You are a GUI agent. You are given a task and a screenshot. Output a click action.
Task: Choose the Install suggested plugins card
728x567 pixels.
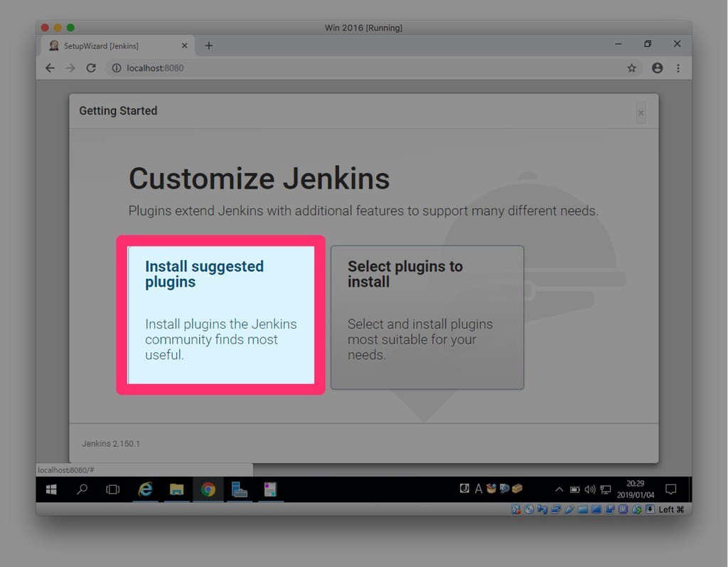[x=221, y=314]
